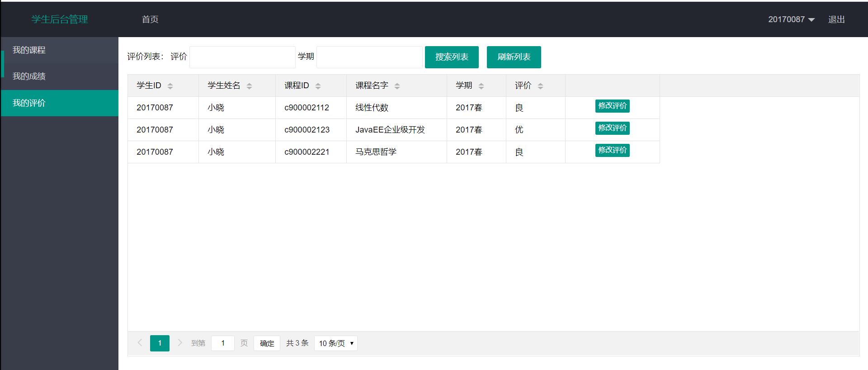Open the 20170087 user dropdown
Image resolution: width=868 pixels, height=370 pixels.
(x=791, y=19)
